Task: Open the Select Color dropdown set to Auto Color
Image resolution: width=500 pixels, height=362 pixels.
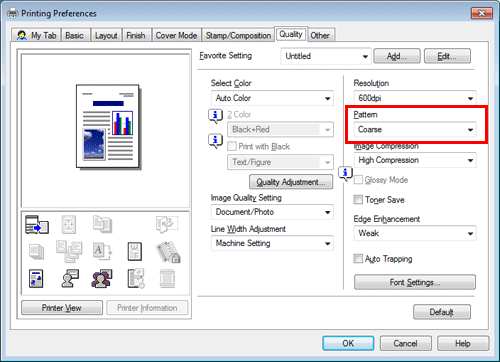Action: (x=272, y=98)
